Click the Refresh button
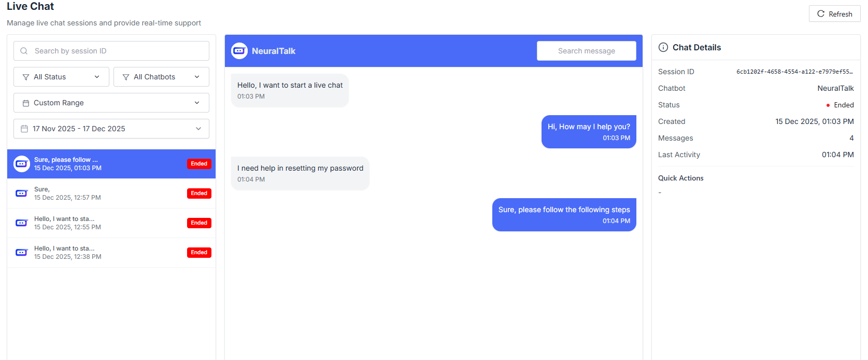Image resolution: width=868 pixels, height=360 pixels. pyautogui.click(x=834, y=13)
